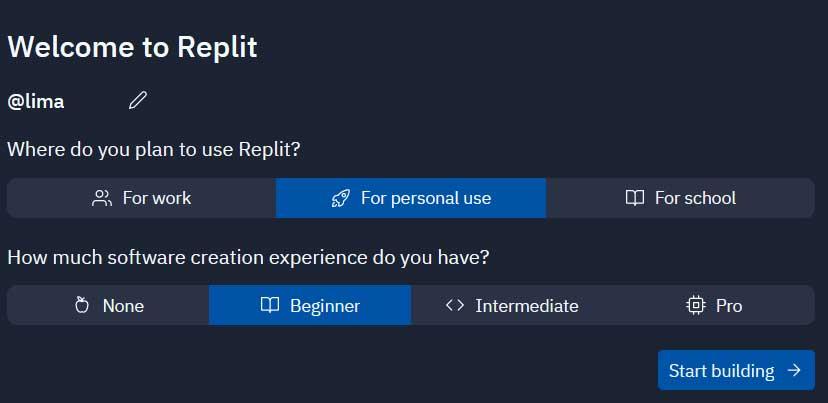
Task: Set experience level to Pro
Action: [714, 305]
